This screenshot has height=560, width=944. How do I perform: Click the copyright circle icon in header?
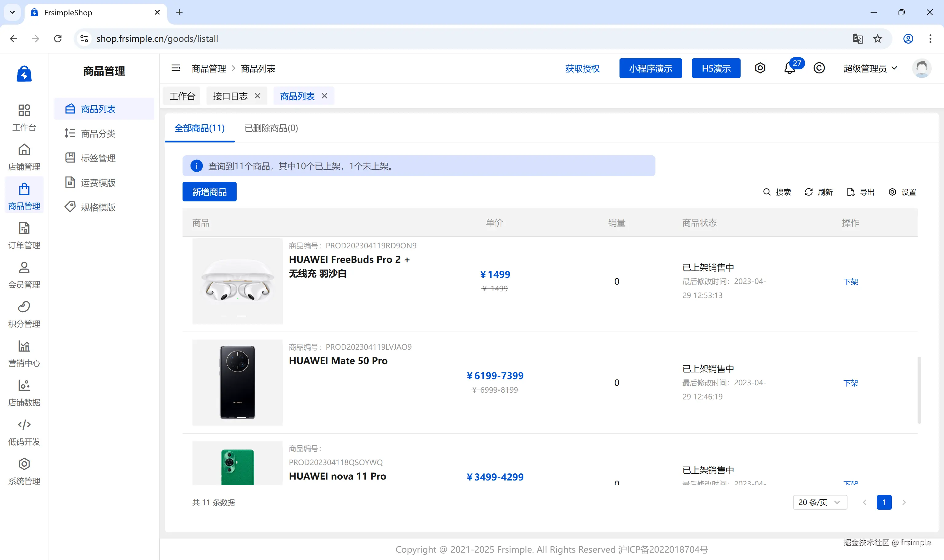(x=819, y=68)
